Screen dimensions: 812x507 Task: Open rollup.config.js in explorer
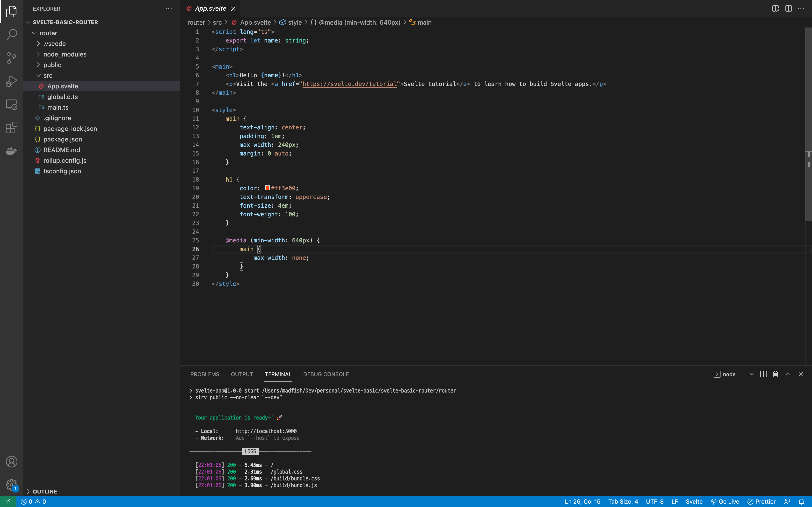click(65, 161)
